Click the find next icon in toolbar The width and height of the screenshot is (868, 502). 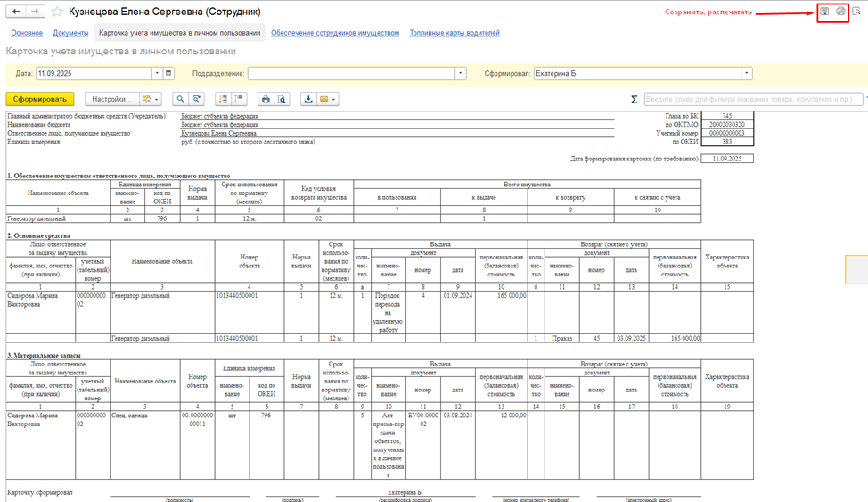pos(196,99)
